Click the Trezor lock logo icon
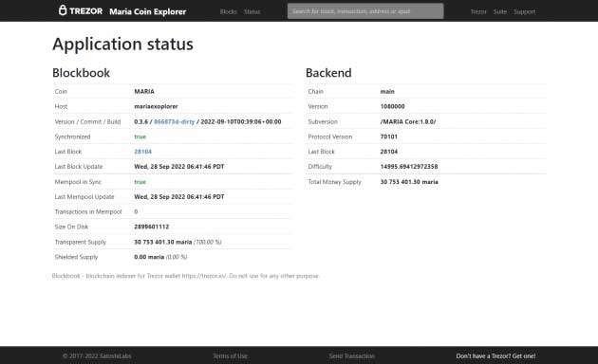Screen dimensions: 598x364 pos(63,10)
